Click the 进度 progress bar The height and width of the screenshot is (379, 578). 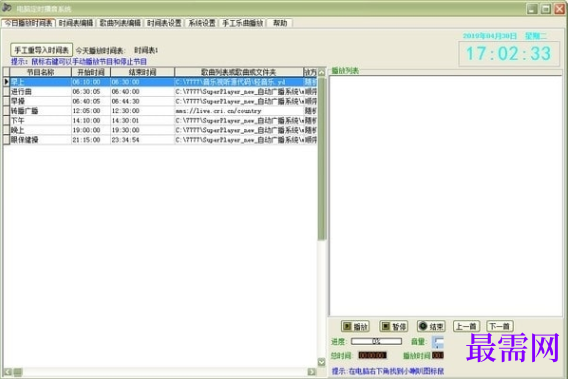376,342
